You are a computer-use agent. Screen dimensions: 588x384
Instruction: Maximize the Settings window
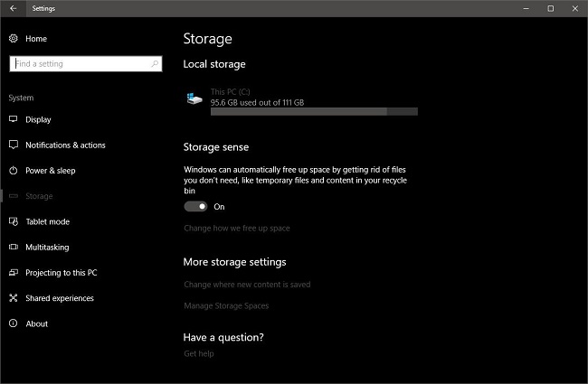click(551, 8)
